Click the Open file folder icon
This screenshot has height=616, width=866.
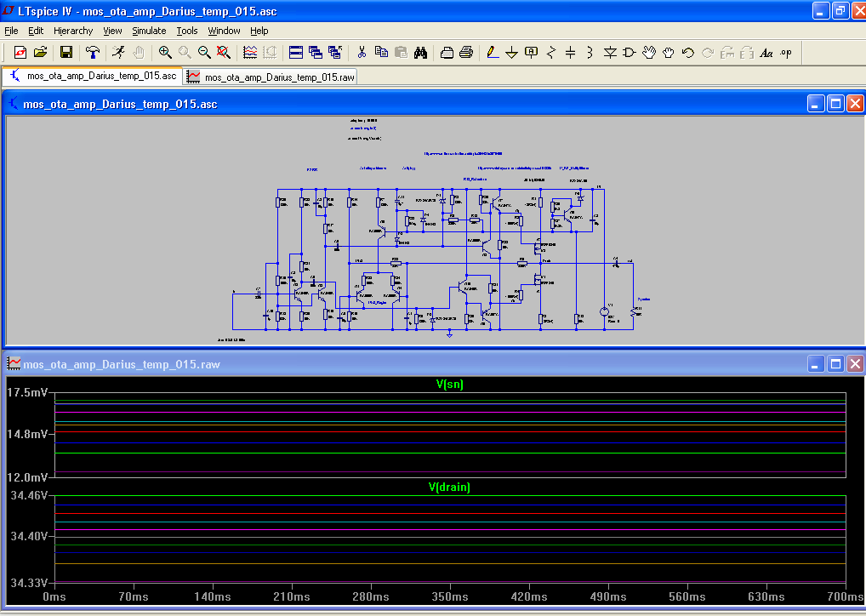coord(40,53)
